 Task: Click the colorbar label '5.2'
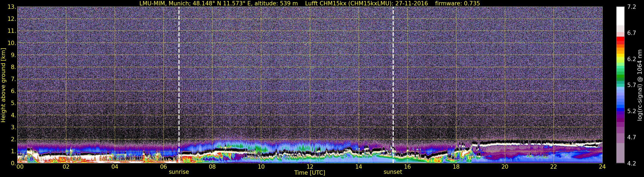tap(632, 111)
